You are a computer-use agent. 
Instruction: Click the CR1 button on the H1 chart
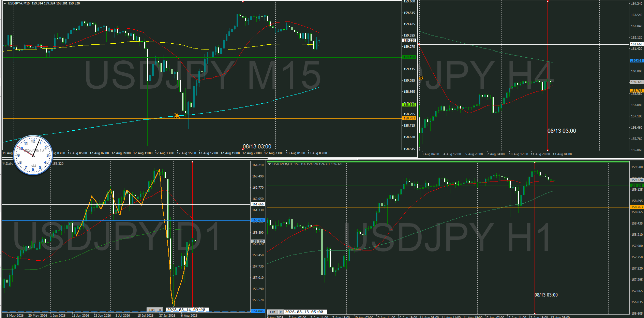tap(273, 312)
